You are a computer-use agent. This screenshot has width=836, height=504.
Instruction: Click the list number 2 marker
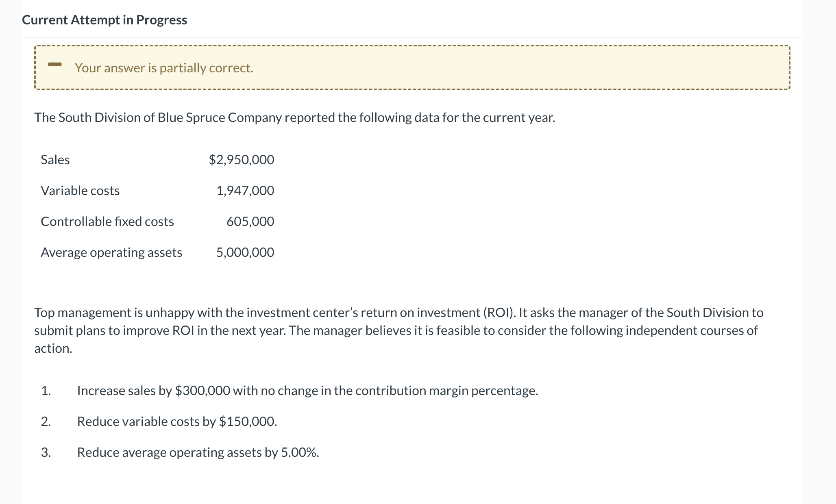(46, 421)
